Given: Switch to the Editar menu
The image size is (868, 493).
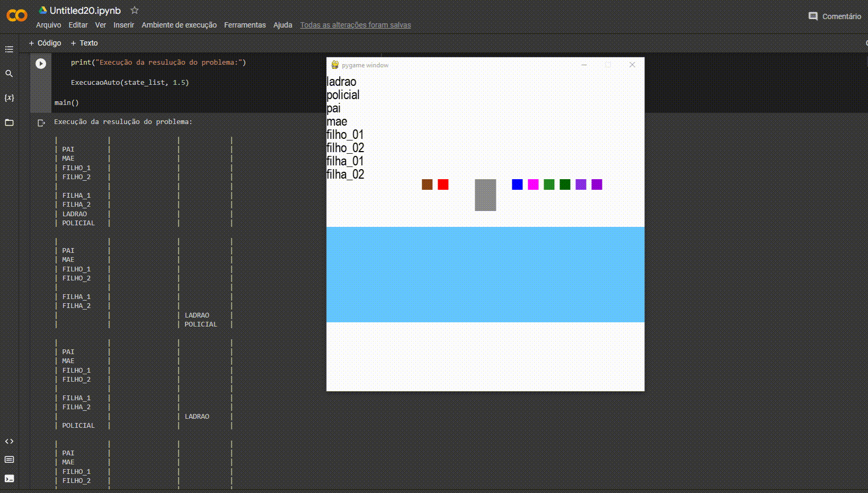Looking at the screenshot, I should [77, 25].
